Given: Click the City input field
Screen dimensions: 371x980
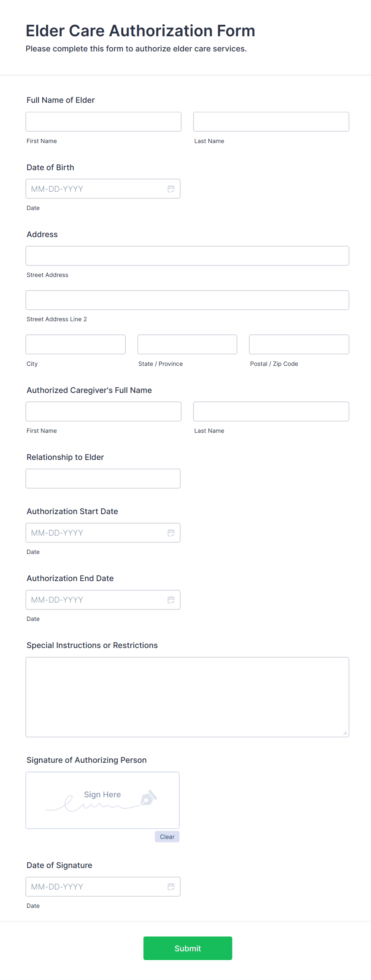Looking at the screenshot, I should click(x=75, y=344).
